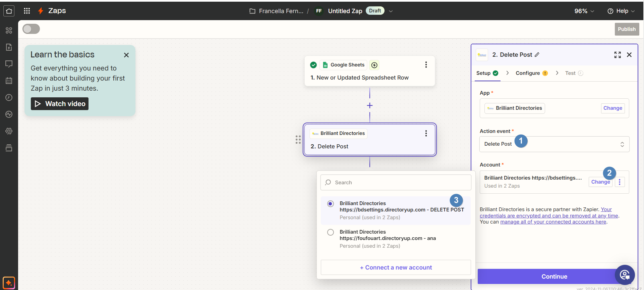The height and width of the screenshot is (290, 644).
Task: Open the Action event Delete Post dropdown
Action: coord(554,144)
